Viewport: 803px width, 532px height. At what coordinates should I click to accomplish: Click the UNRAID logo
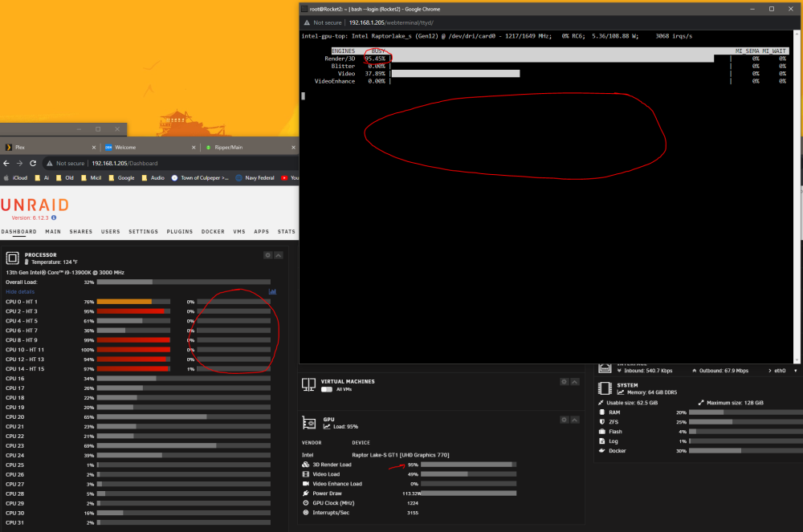(35, 205)
